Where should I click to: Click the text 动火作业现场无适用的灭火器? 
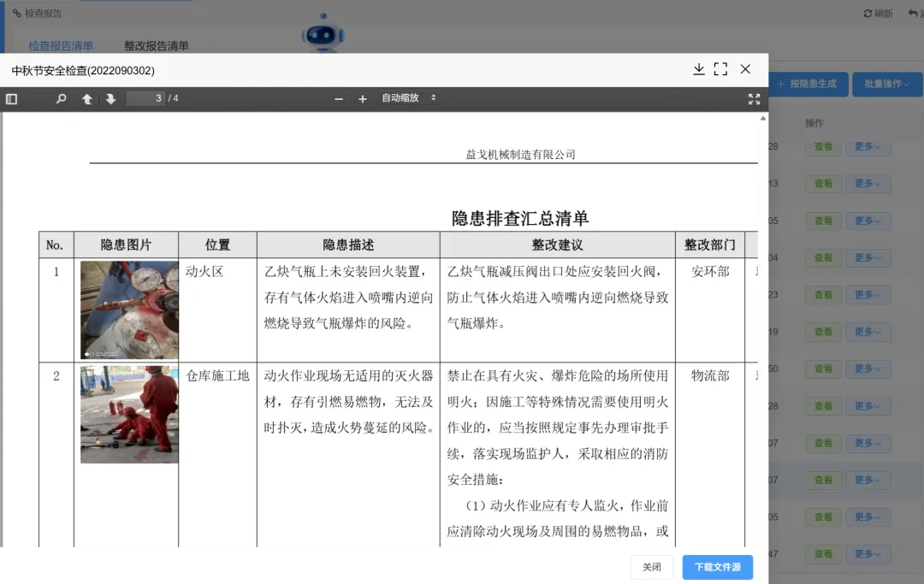point(348,375)
